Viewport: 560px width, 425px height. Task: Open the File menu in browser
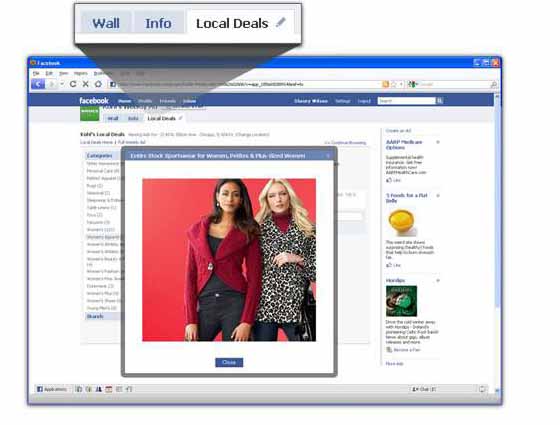click(x=36, y=73)
